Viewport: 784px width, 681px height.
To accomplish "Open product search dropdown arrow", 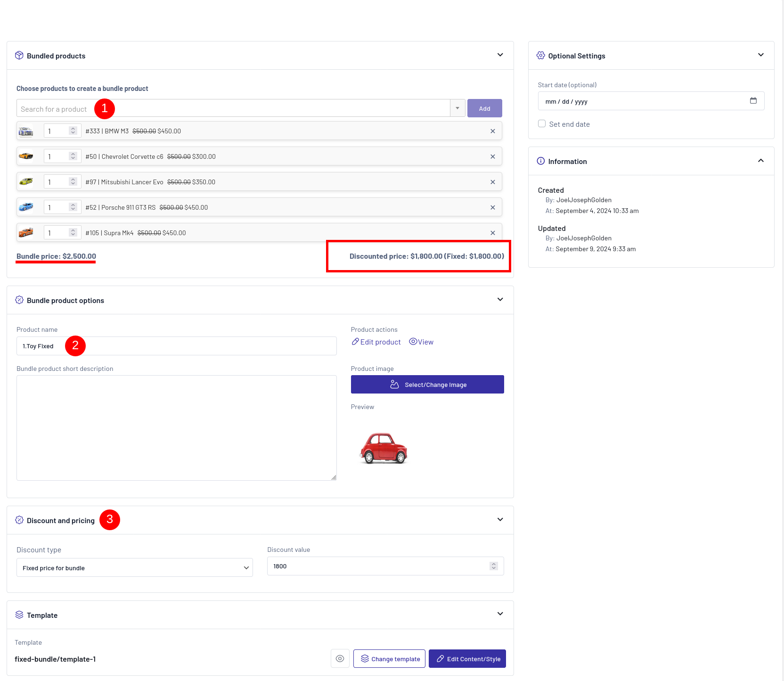I will [457, 108].
